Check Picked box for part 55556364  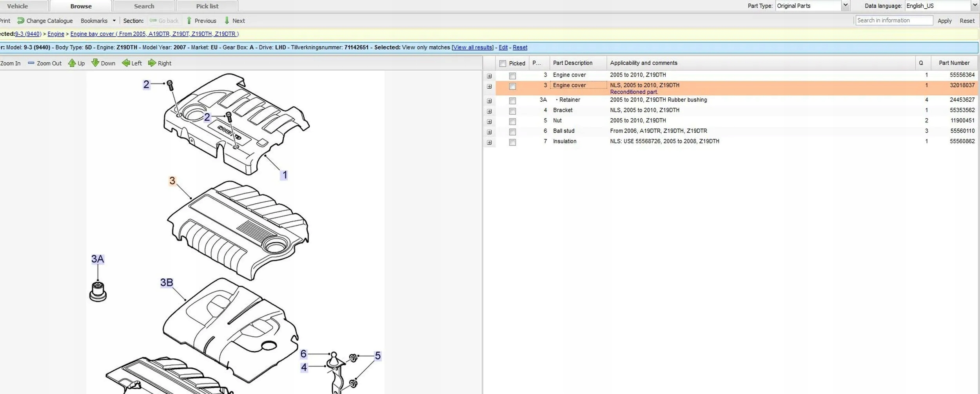point(512,76)
